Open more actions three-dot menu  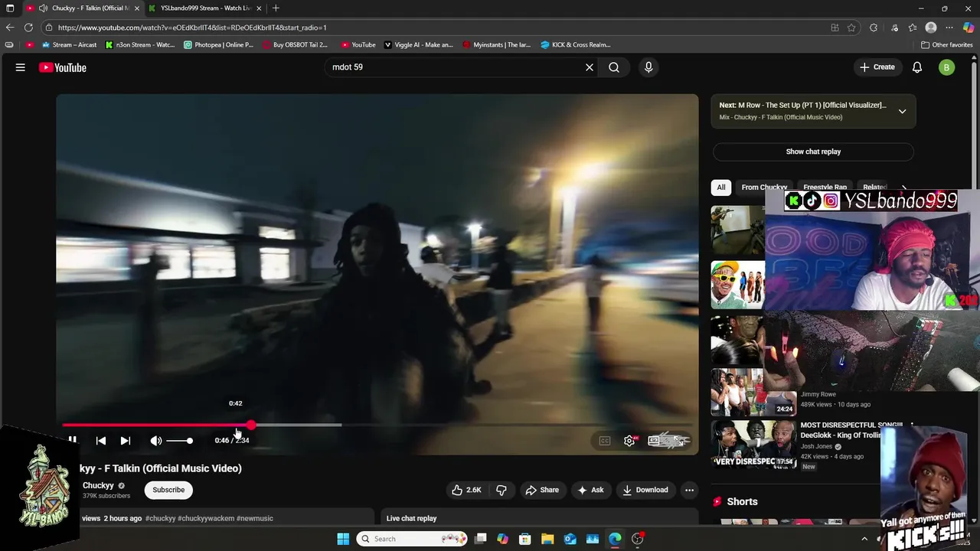point(689,490)
